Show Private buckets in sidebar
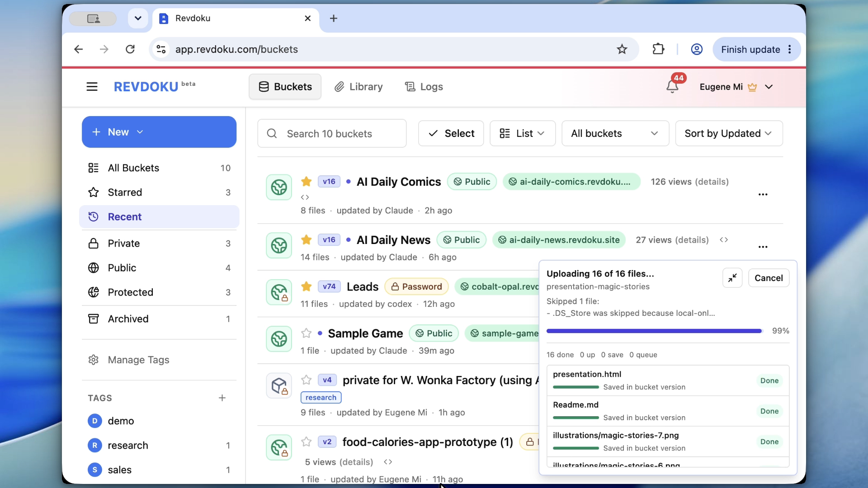Image resolution: width=868 pixels, height=488 pixels. click(x=159, y=244)
